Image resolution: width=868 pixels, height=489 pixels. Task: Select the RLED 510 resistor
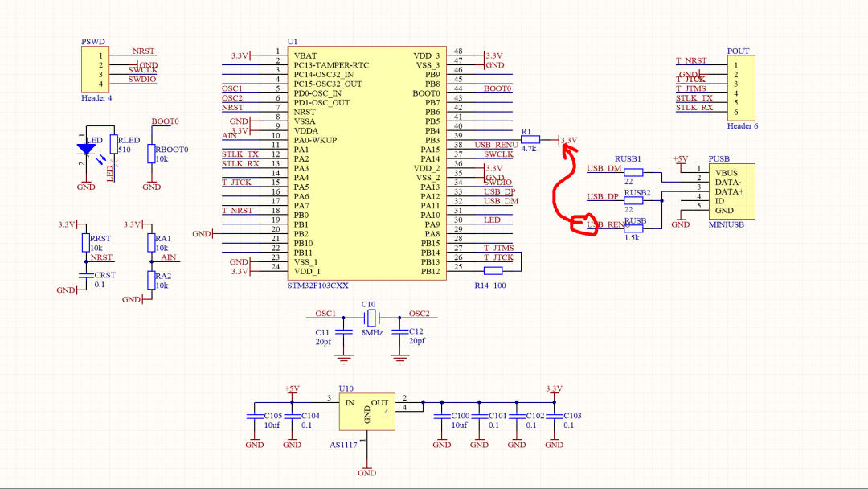(x=113, y=144)
